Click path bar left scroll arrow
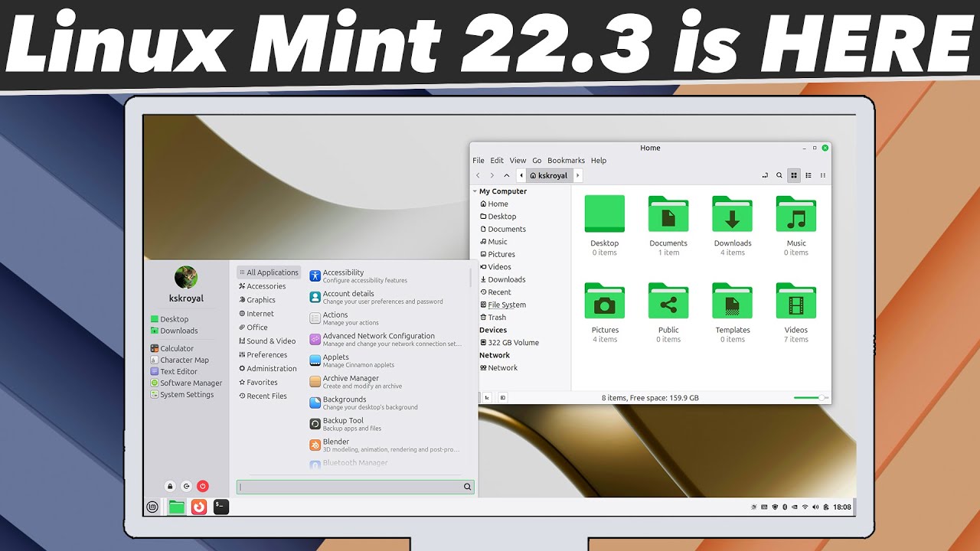The width and height of the screenshot is (980, 551). [521, 175]
